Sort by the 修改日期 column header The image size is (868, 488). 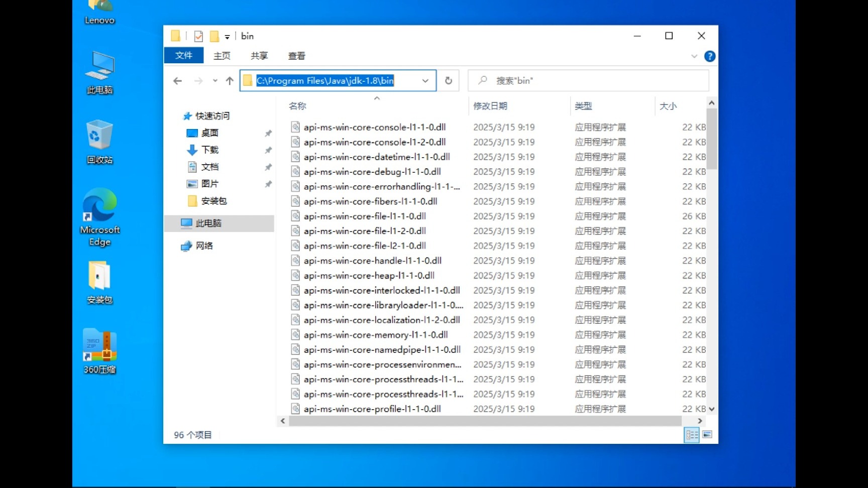click(490, 106)
